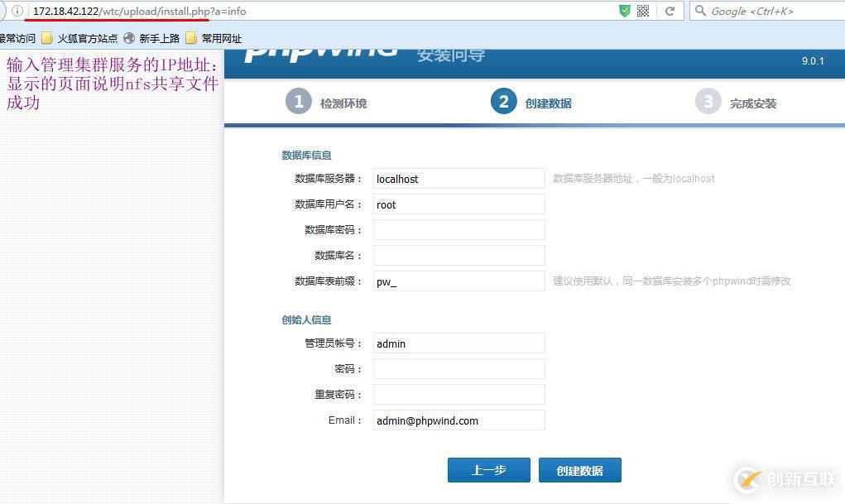The width and height of the screenshot is (845, 504).
Task: Click the reload page icon
Action: click(x=670, y=12)
